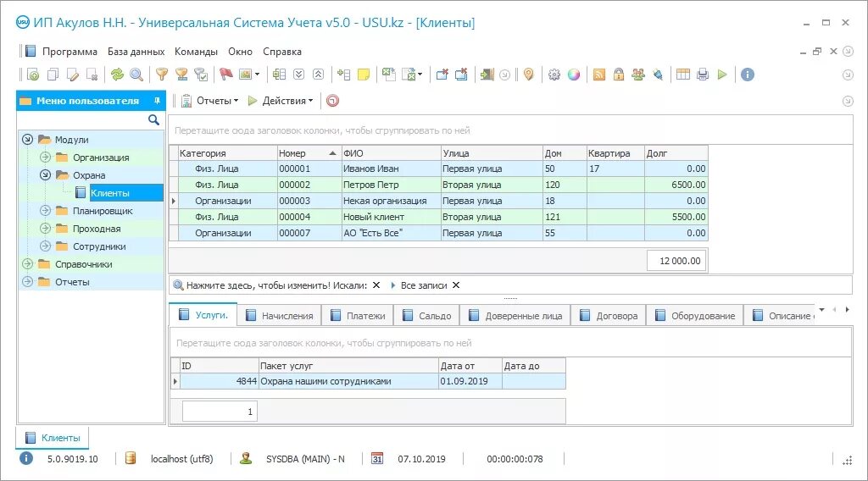This screenshot has width=868, height=481.
Task: Select the Охрана нашими сотрудниками service row
Action: [369, 381]
